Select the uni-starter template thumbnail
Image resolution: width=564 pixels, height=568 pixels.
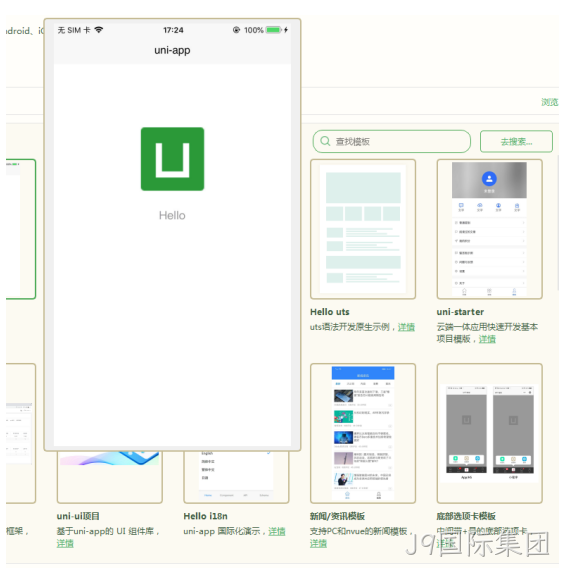pyautogui.click(x=489, y=229)
